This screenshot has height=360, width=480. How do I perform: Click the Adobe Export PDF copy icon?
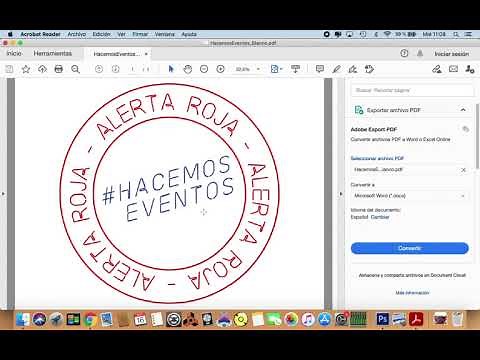point(466,129)
